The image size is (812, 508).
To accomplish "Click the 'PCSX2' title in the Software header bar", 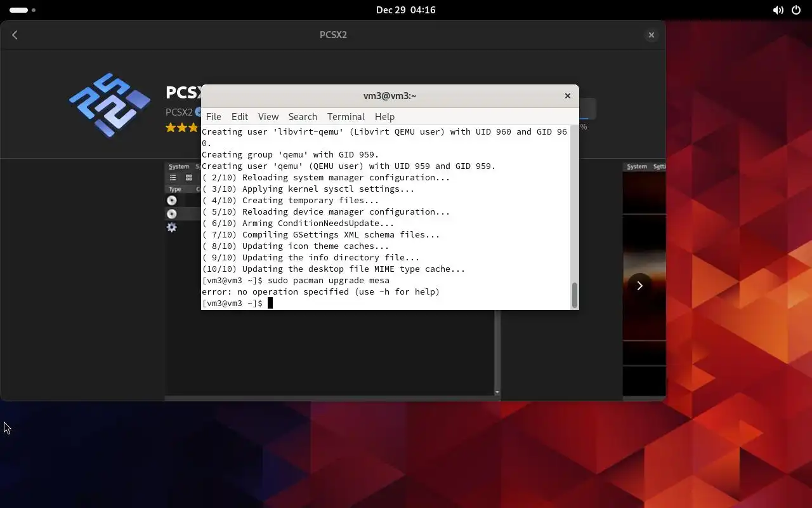I will [333, 35].
